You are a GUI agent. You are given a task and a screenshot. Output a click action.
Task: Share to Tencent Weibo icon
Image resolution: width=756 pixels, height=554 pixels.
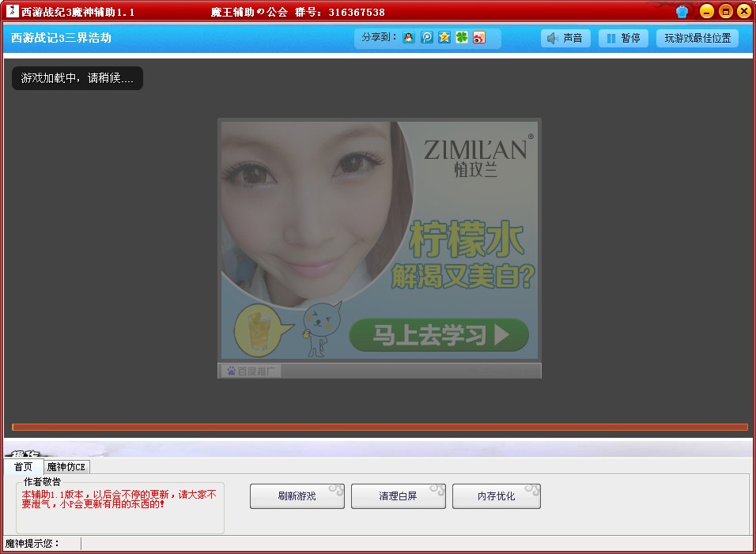click(427, 38)
